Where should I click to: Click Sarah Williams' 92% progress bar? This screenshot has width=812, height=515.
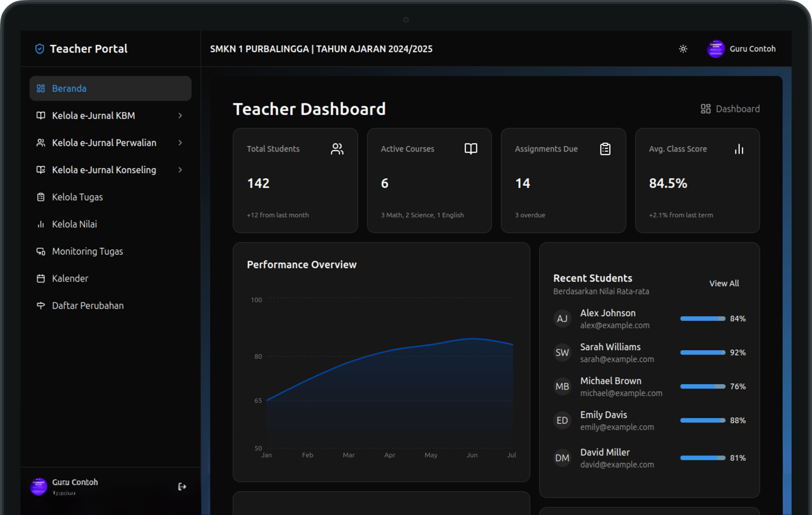702,352
